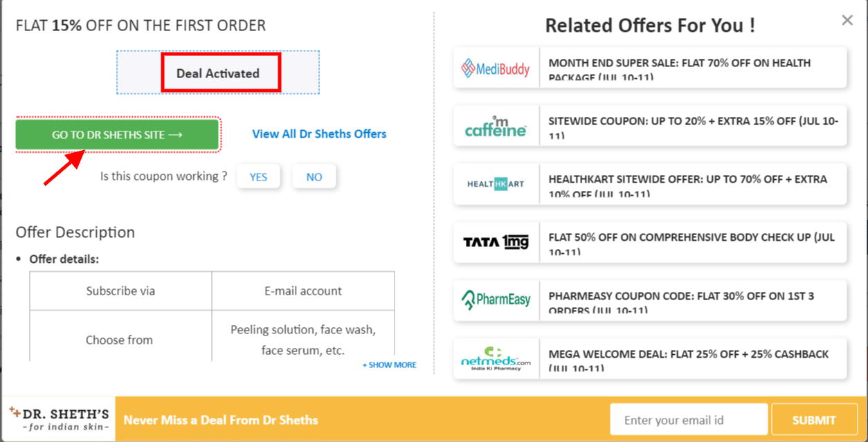View all Dr Sheths offers
The image size is (868, 442).
tap(319, 133)
